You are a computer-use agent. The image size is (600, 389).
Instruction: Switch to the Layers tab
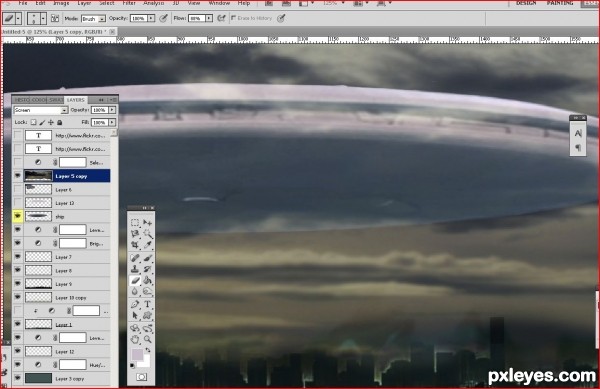click(x=75, y=100)
